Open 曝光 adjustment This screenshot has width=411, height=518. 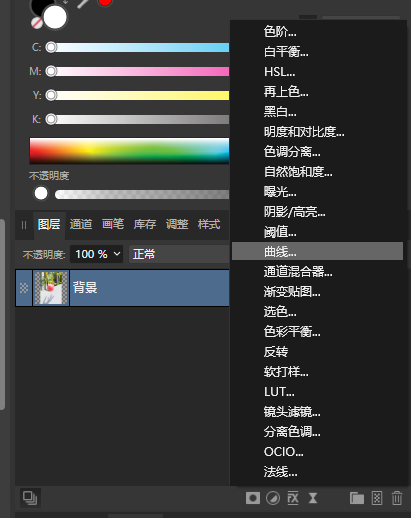click(318, 192)
